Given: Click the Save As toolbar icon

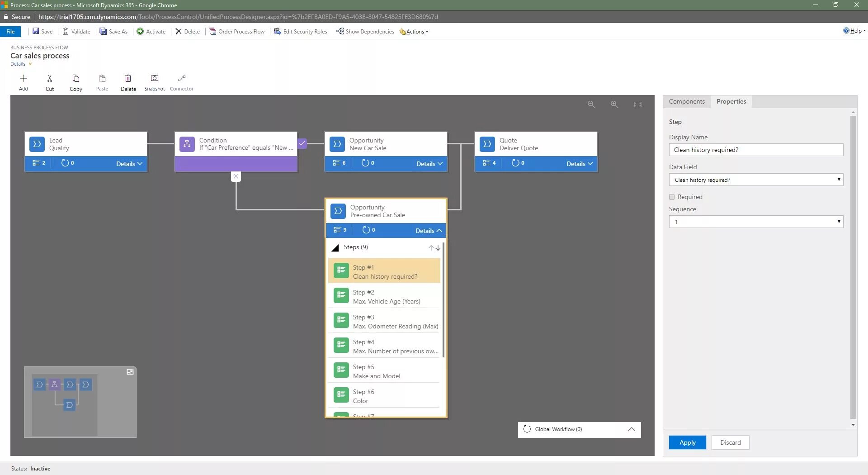Looking at the screenshot, I should [103, 31].
